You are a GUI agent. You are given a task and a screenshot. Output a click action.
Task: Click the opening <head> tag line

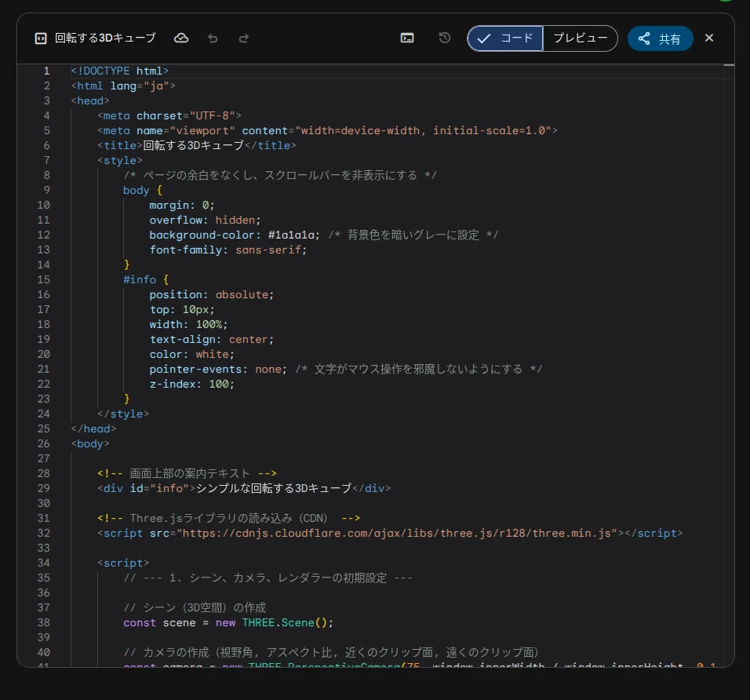(x=90, y=101)
